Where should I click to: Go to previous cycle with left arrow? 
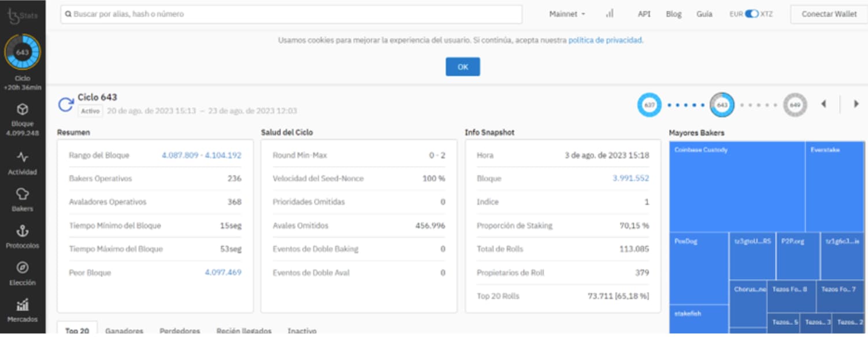click(x=824, y=104)
